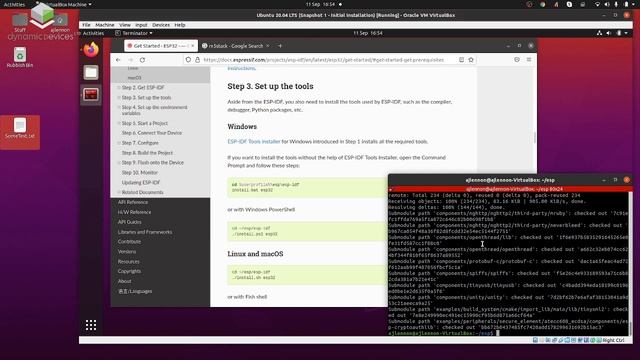640x360 pixels.
Task: Reload the Firefox page
Action: point(142,60)
